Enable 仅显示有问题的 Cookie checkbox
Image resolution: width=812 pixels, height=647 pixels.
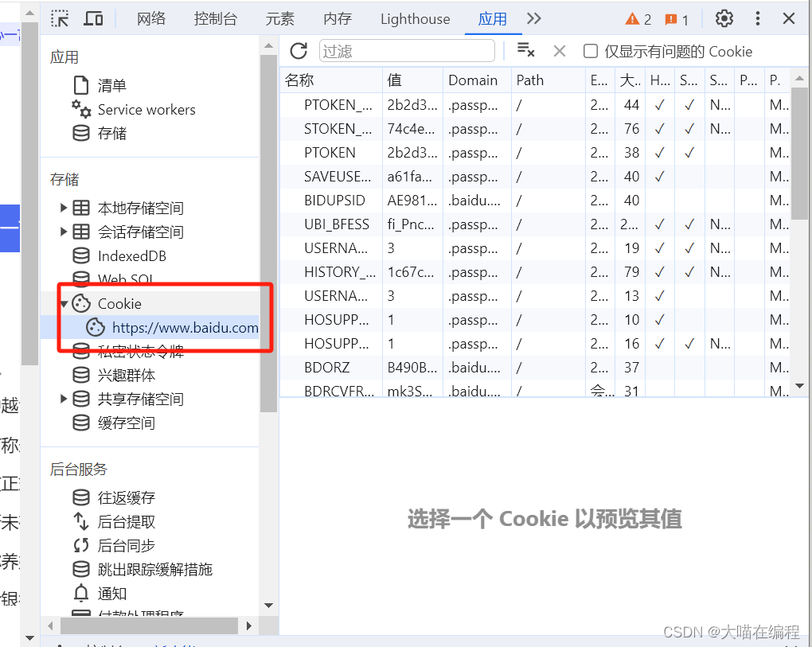(590, 51)
